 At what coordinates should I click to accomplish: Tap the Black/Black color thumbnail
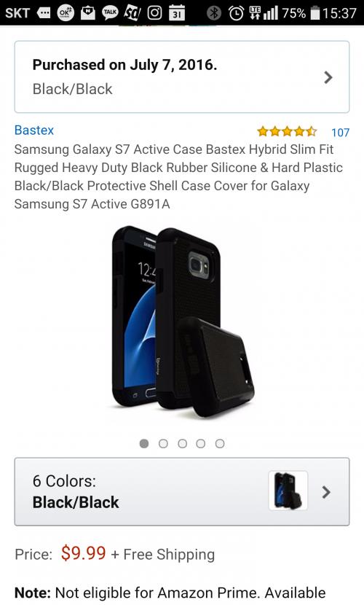(x=288, y=491)
